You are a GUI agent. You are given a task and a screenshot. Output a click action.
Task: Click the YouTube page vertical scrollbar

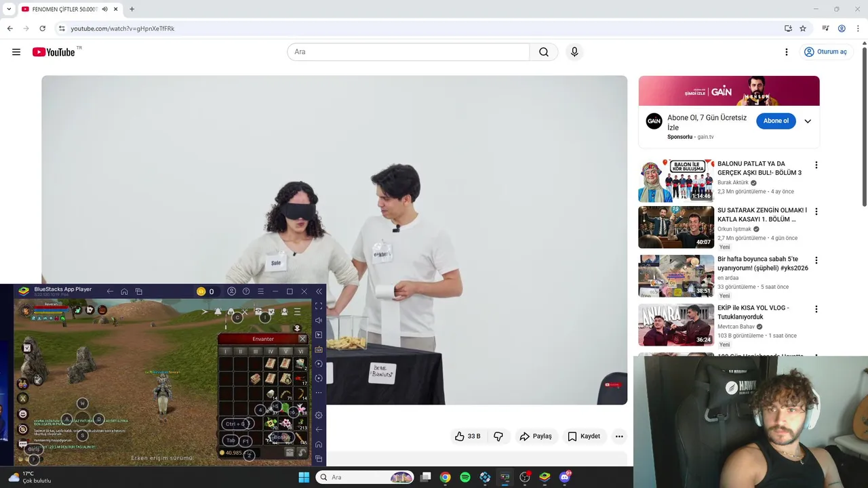864,125
